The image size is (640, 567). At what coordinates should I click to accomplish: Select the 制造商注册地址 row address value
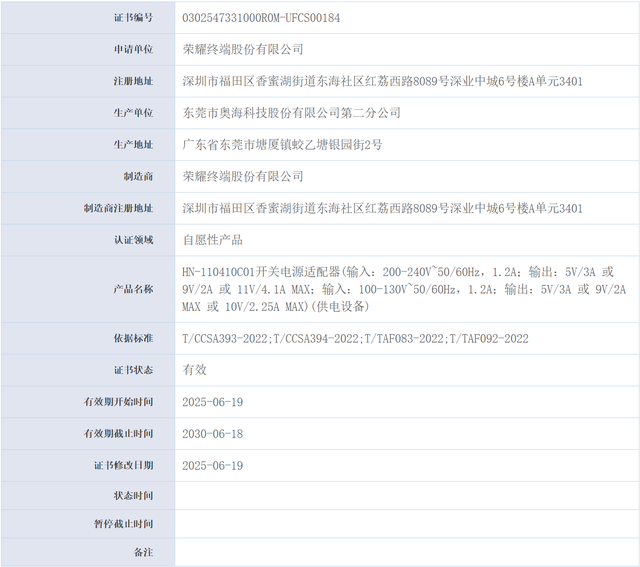tap(382, 208)
